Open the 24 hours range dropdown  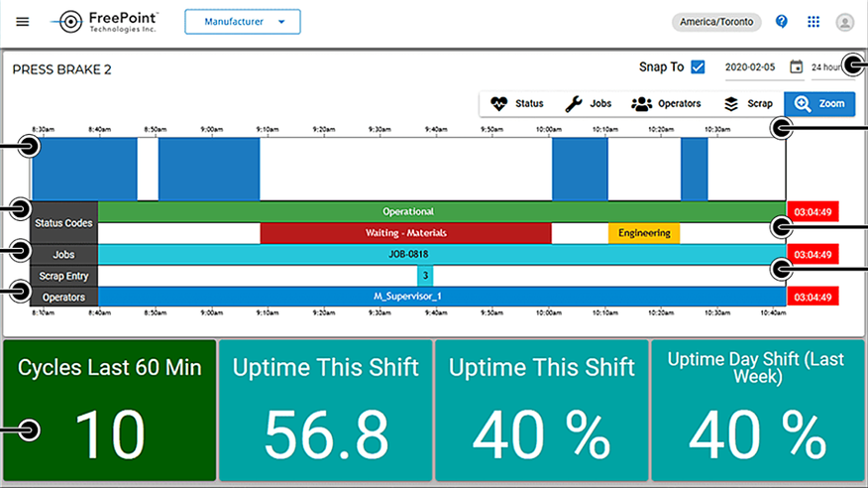click(824, 67)
